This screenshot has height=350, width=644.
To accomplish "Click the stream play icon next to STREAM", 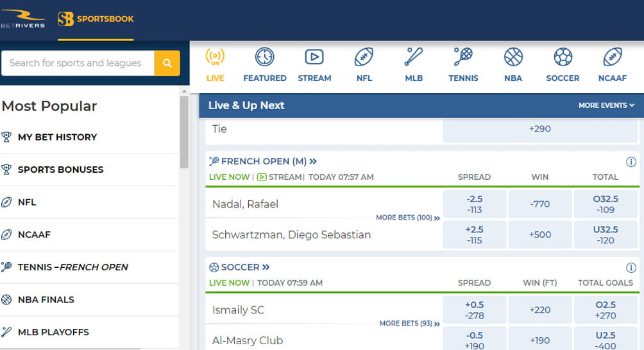I will coord(262,177).
